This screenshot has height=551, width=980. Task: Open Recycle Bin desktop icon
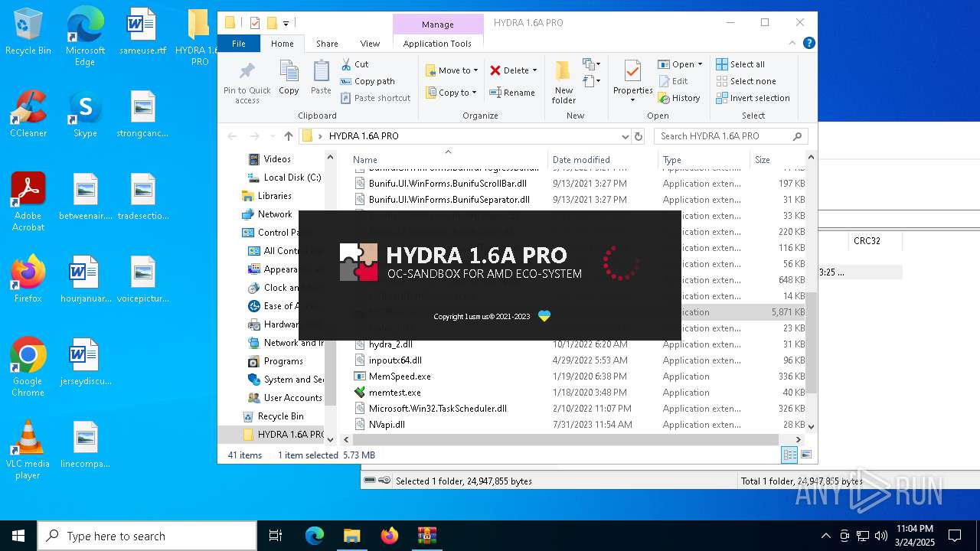28,32
